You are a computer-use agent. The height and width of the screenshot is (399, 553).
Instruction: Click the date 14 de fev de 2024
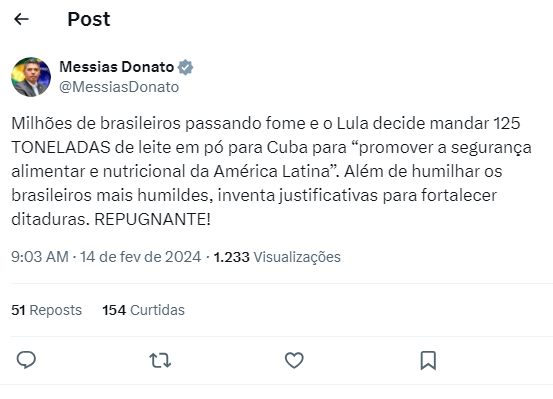pos(140,257)
